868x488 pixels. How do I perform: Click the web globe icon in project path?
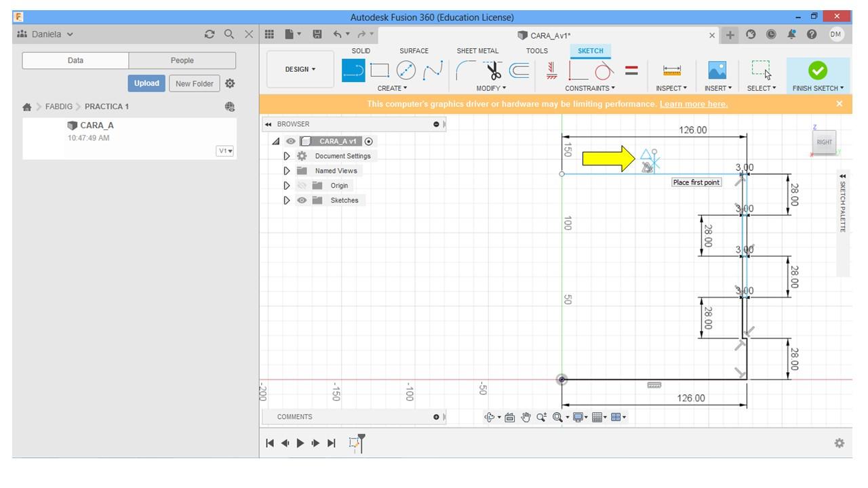click(230, 106)
